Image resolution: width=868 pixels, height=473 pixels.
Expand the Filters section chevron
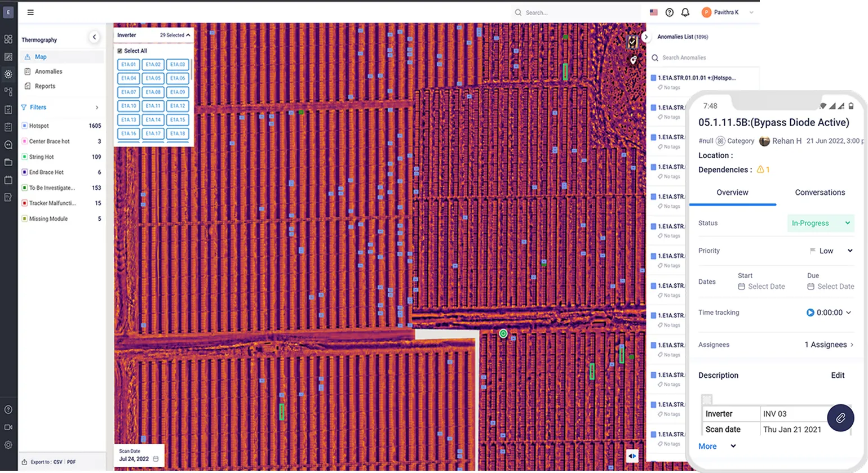point(97,108)
